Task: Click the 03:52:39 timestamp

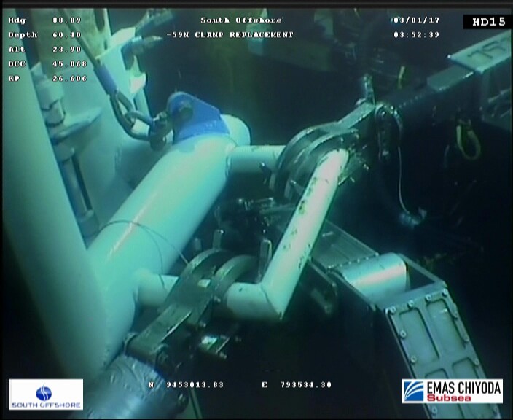Action: click(x=416, y=35)
